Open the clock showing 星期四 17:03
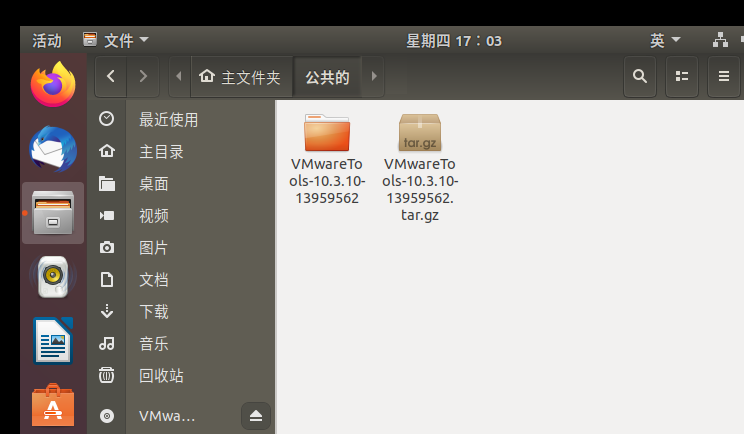Viewport: 744px width, 434px height. point(454,41)
